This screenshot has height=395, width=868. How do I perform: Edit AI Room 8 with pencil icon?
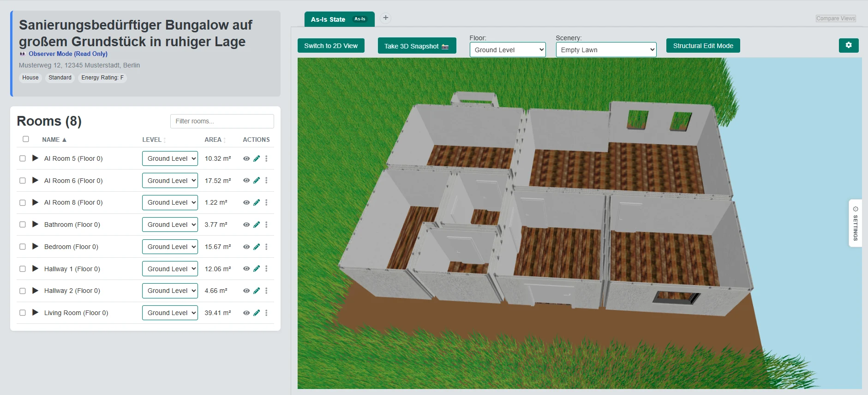point(257,202)
